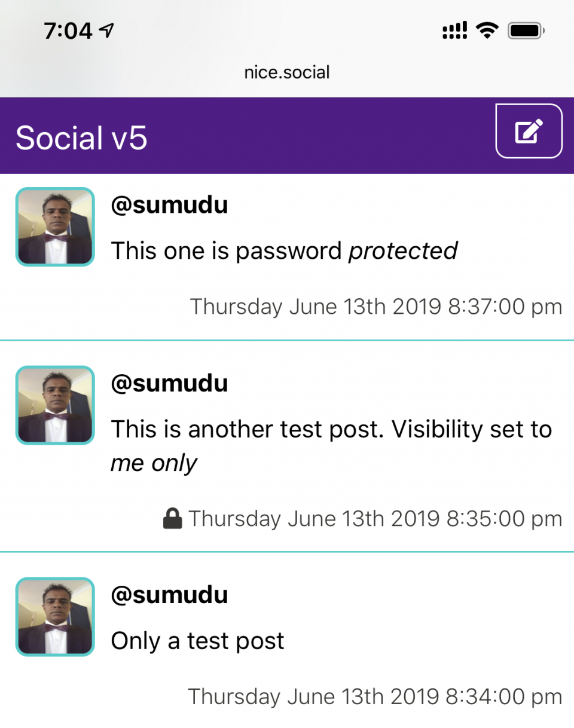Tap the Wi-Fi icon in the status bar
This screenshot has height=728, width=574.
coord(487,30)
